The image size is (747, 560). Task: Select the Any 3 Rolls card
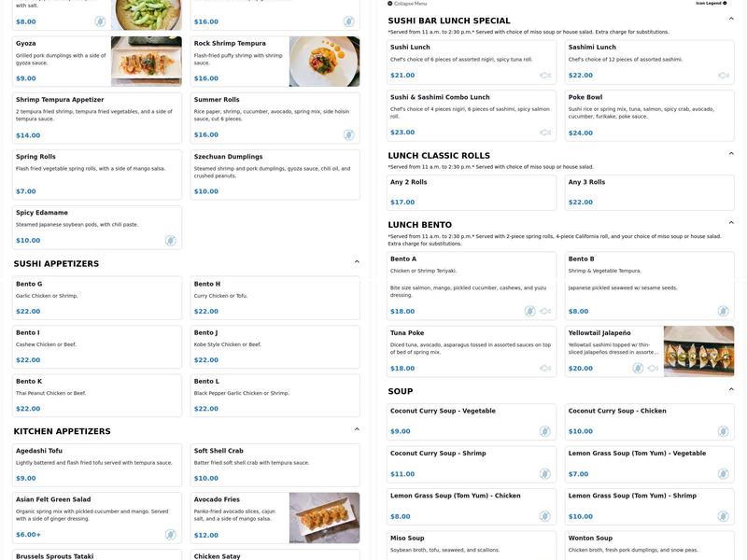pos(651,189)
